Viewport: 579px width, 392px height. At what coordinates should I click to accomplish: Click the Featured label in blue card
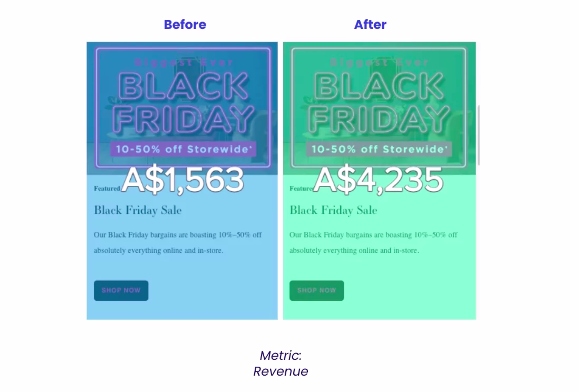click(107, 188)
